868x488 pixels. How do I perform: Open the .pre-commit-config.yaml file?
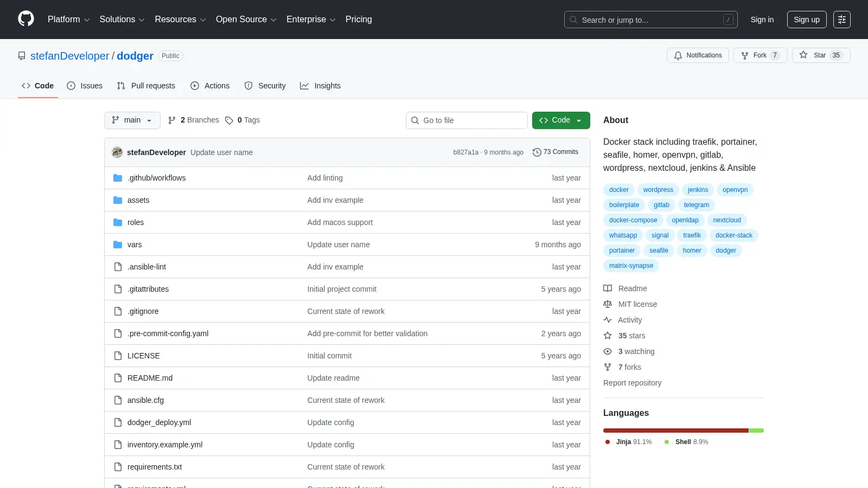pyautogui.click(x=168, y=333)
